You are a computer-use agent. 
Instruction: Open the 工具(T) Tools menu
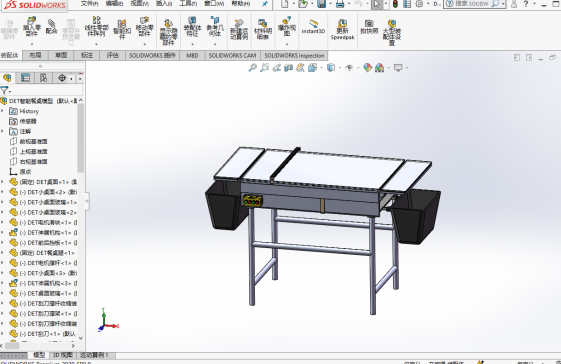(x=188, y=3)
